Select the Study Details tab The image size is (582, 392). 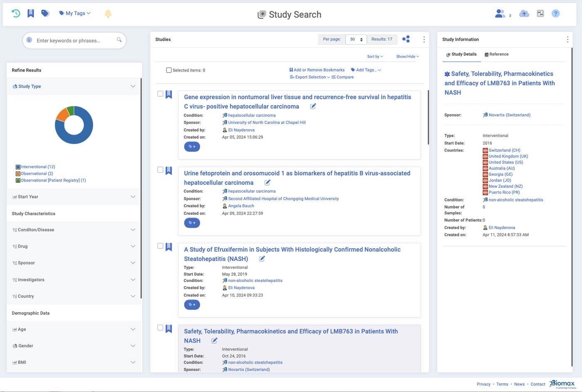tap(461, 54)
